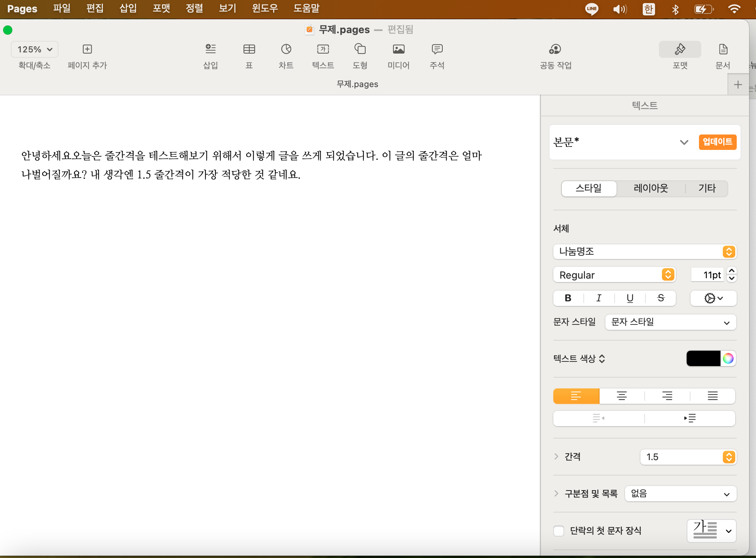The image size is (756, 558).
Task: Open the Chart (차트) toolbar icon
Action: coord(286,49)
